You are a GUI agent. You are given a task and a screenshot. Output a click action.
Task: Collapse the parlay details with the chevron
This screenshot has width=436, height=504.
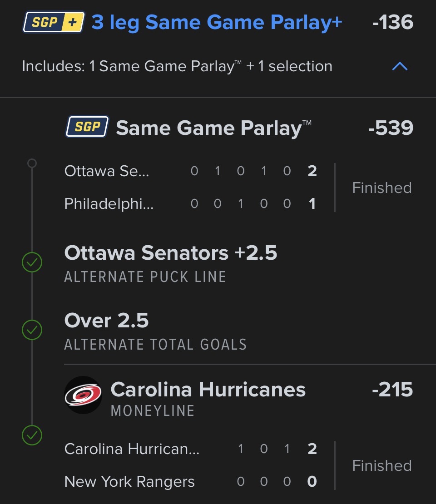click(x=400, y=67)
